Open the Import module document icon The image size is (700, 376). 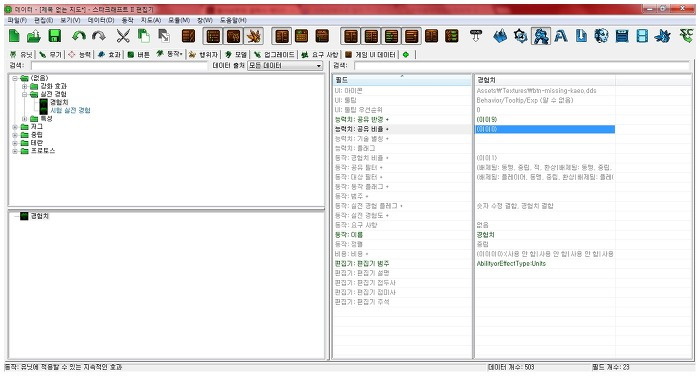coord(581,36)
